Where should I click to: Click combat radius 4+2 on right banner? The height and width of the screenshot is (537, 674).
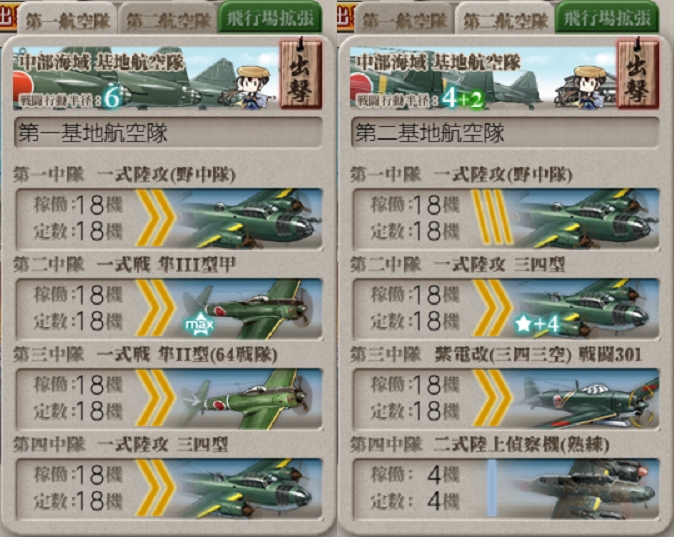click(x=463, y=98)
